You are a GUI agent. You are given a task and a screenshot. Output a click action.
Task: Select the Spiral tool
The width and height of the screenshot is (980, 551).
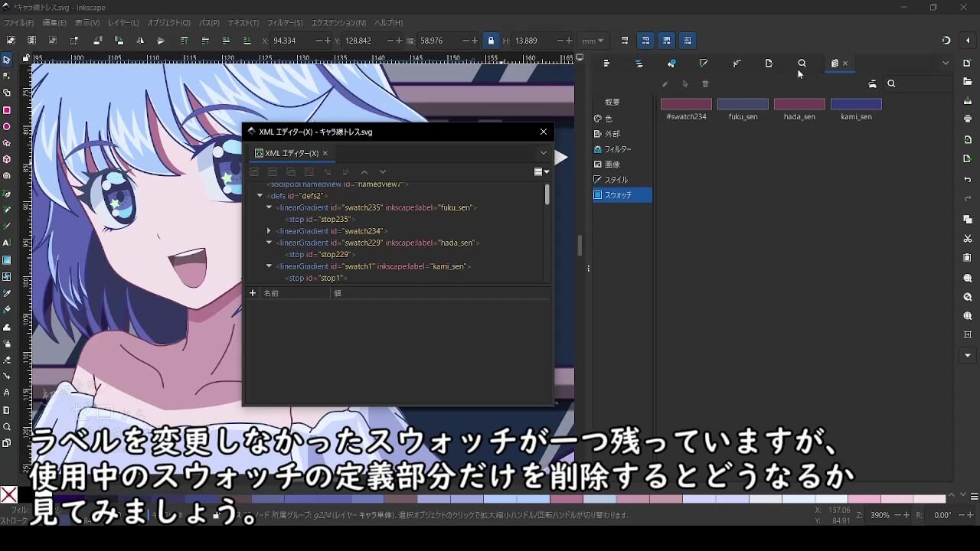[x=7, y=176]
